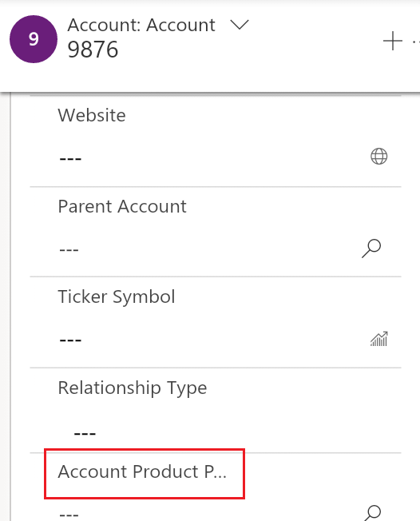Click the purple account avatar circle
Image resolution: width=420 pixels, height=521 pixels.
[x=34, y=39]
